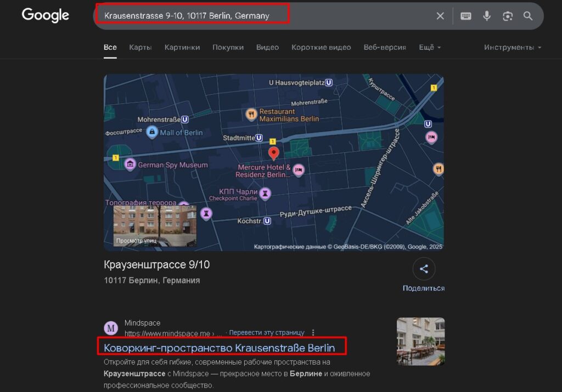Open the on-screen keyboard icon
562x392 pixels.
coord(465,16)
